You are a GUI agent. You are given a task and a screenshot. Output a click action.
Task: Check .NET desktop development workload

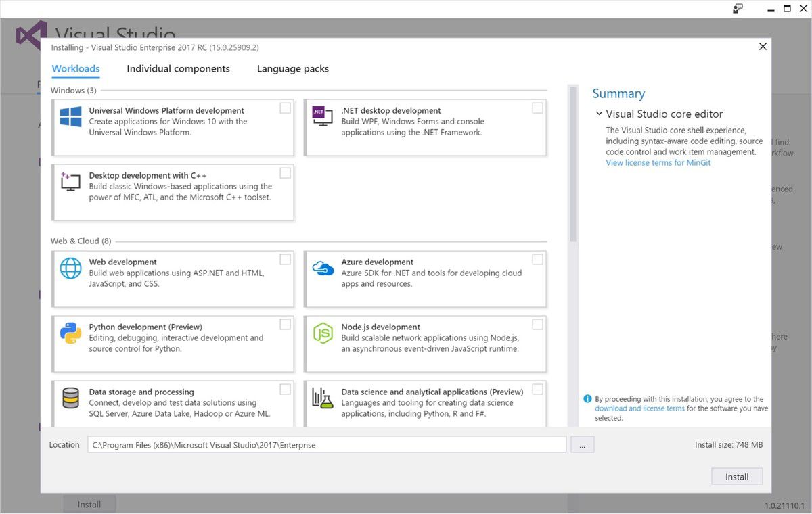pos(537,108)
